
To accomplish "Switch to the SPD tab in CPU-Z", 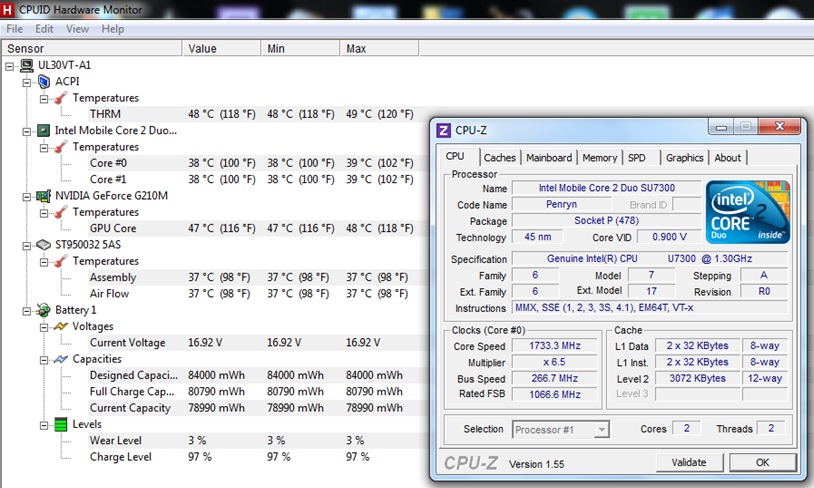I will 637,158.
